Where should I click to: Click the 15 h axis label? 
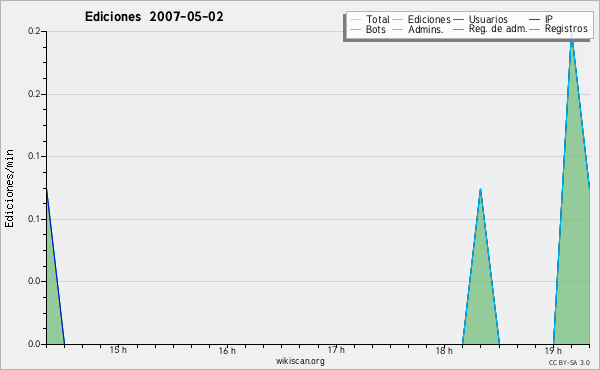(x=118, y=350)
